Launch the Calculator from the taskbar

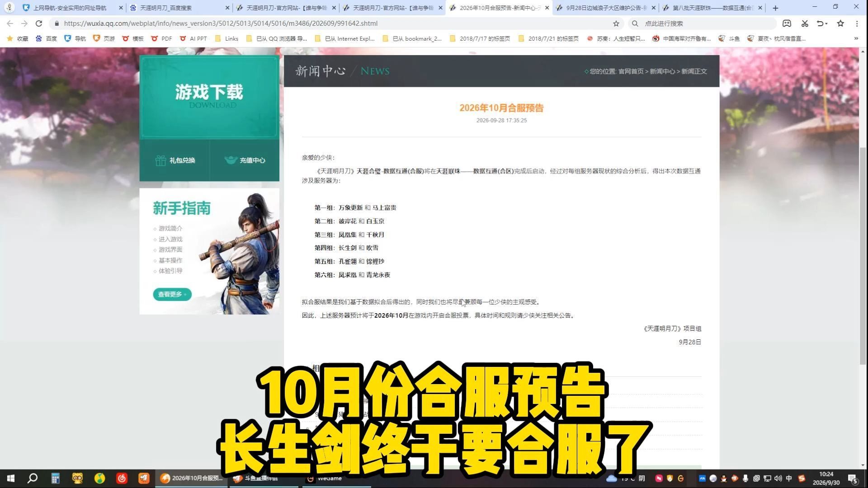pyautogui.click(x=55, y=478)
